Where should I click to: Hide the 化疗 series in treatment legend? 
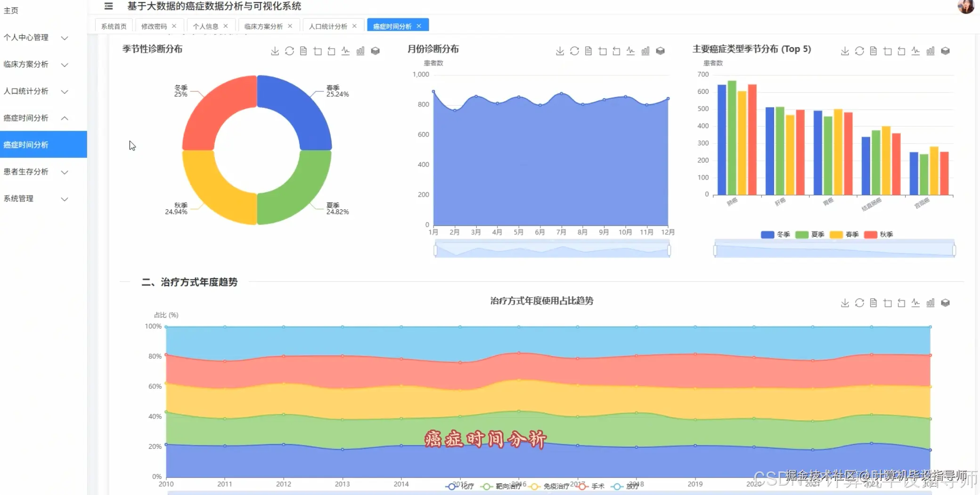click(x=460, y=486)
